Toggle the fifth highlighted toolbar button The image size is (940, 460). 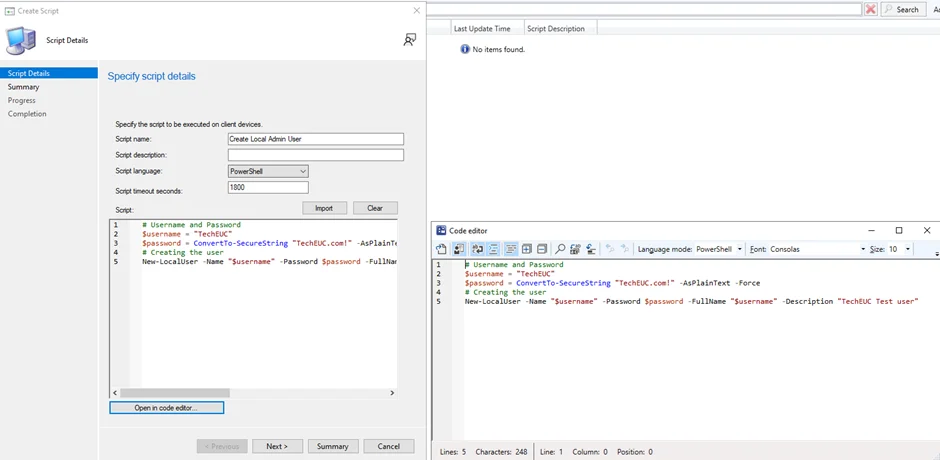point(511,249)
